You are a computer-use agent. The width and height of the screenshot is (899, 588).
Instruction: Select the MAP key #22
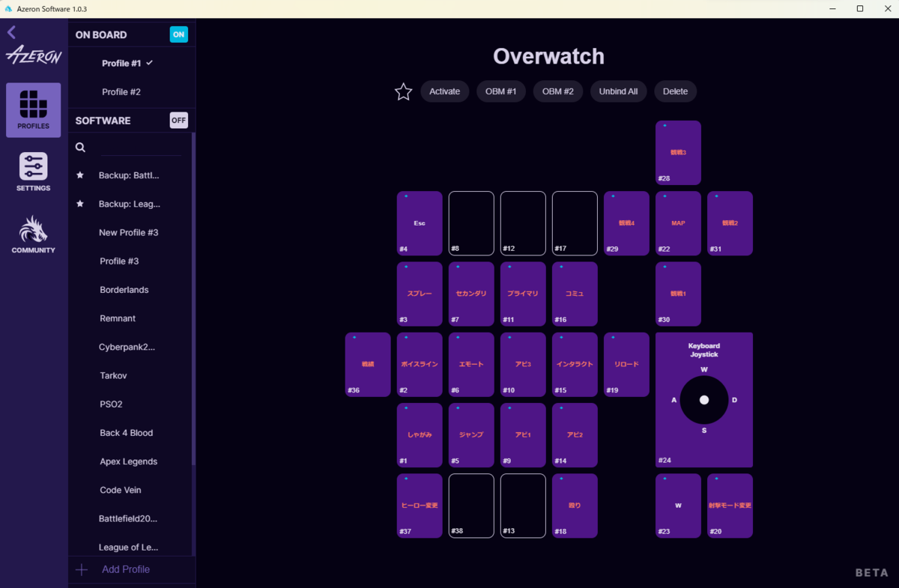678,223
